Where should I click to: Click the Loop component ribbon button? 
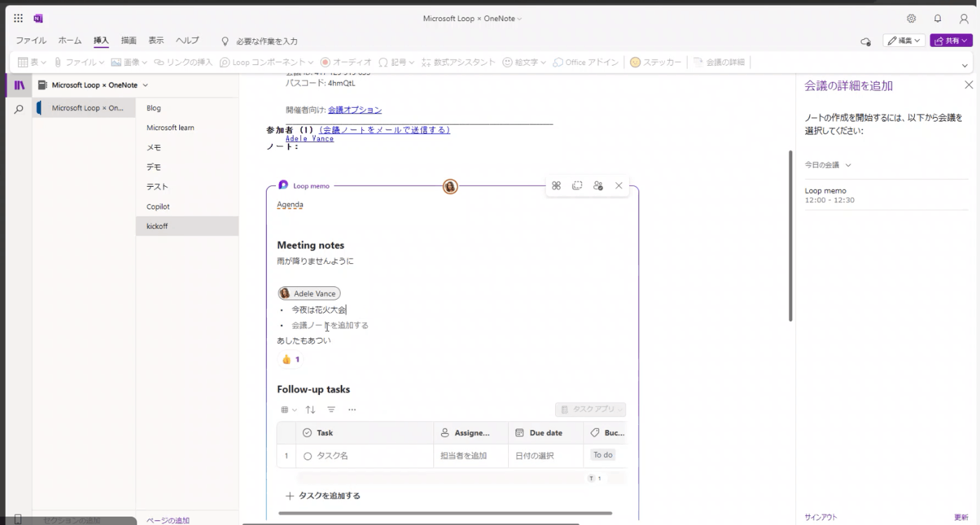coord(267,62)
